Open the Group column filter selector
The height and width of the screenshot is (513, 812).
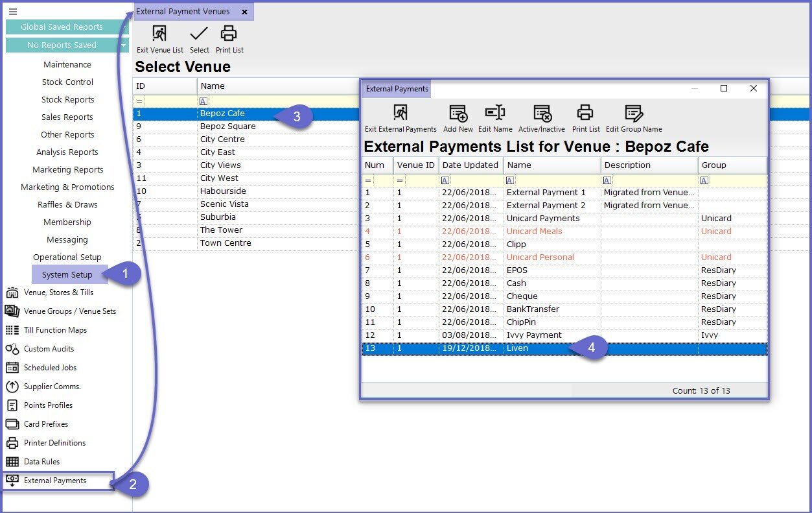click(704, 180)
